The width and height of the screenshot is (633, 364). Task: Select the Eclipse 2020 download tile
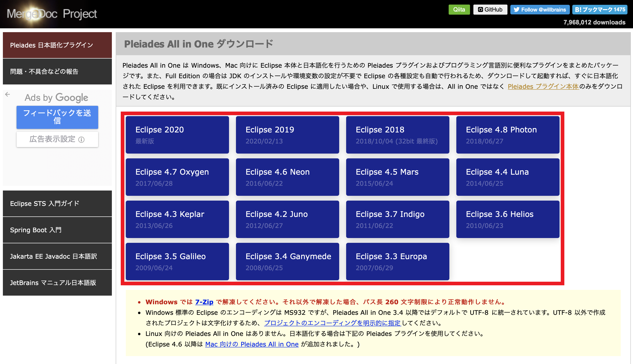click(177, 135)
